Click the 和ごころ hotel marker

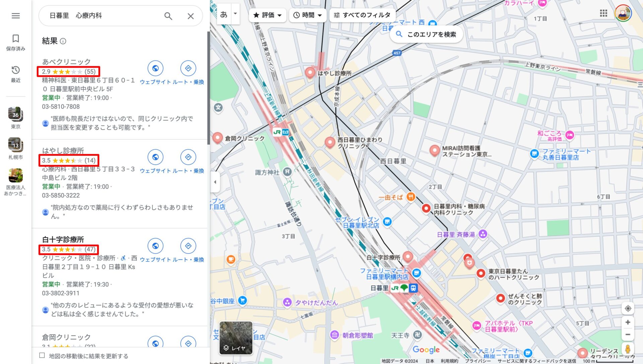pos(570,135)
